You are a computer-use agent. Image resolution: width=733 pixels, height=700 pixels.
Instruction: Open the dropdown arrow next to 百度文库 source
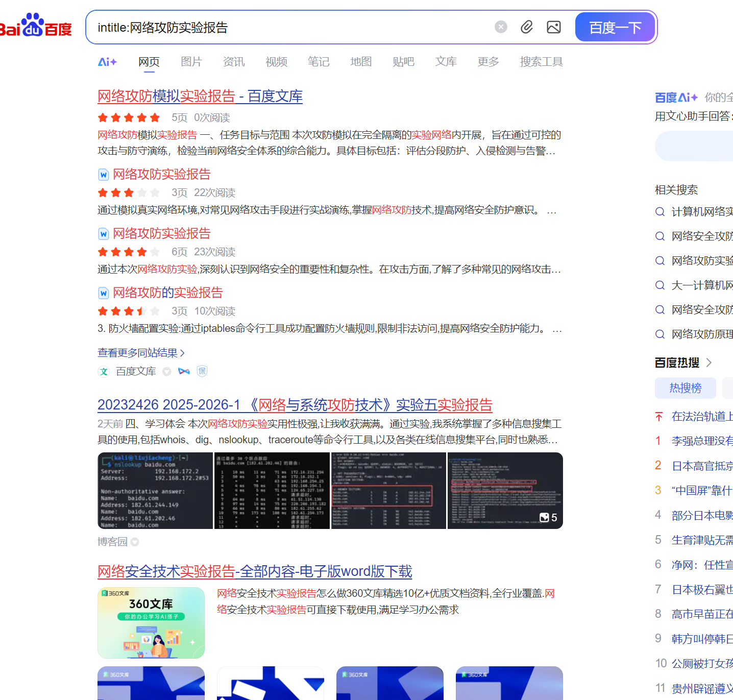167,372
